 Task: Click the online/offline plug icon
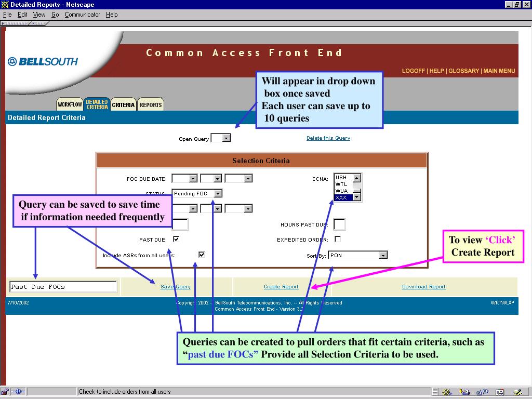(18, 392)
